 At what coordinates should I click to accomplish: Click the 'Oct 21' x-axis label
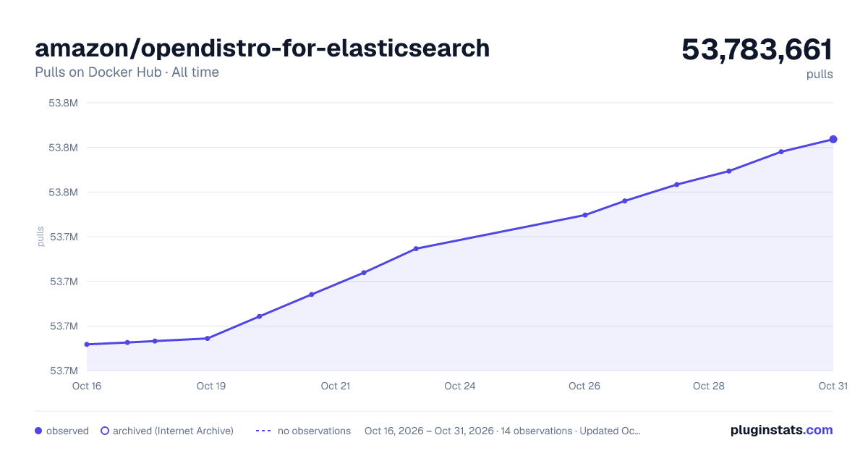click(x=336, y=386)
